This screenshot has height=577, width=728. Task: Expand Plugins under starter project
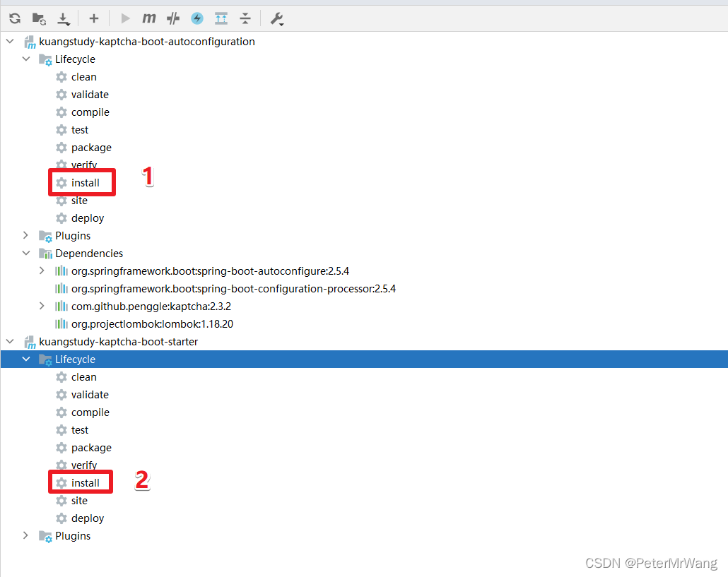pos(26,535)
